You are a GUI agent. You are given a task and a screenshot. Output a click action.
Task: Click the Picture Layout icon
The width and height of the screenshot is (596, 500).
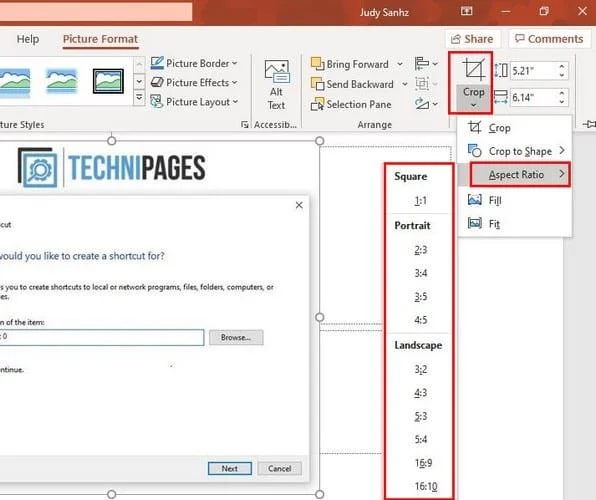[157, 102]
